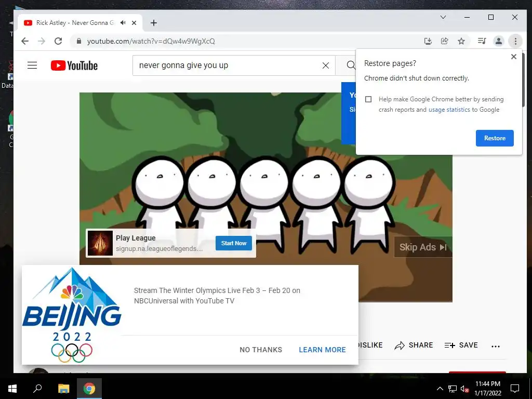This screenshot has width=532, height=399.
Task: Dismiss the Restore pages popup
Action: (x=514, y=57)
